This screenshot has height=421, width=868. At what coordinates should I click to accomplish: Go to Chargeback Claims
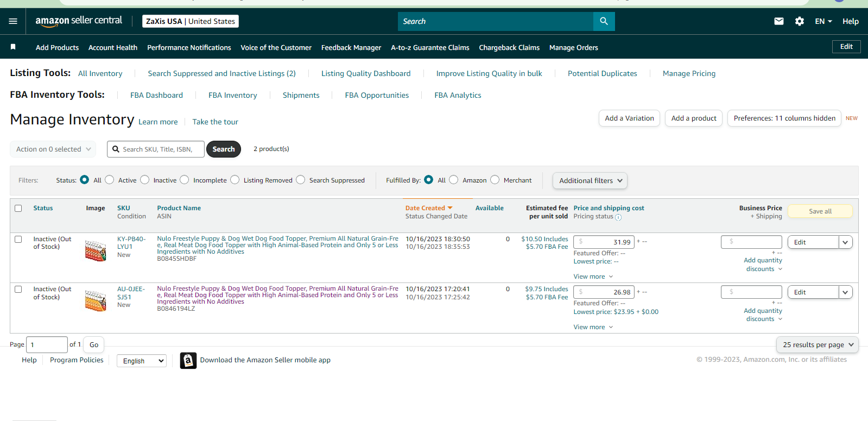point(509,48)
